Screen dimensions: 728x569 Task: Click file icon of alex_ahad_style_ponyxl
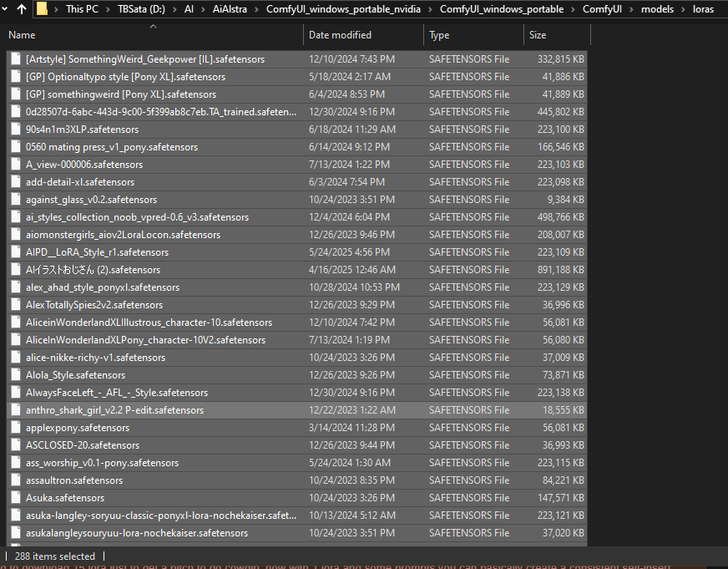click(x=16, y=287)
